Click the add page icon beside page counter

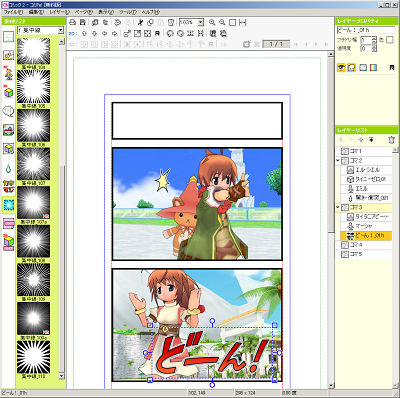pos(247,44)
